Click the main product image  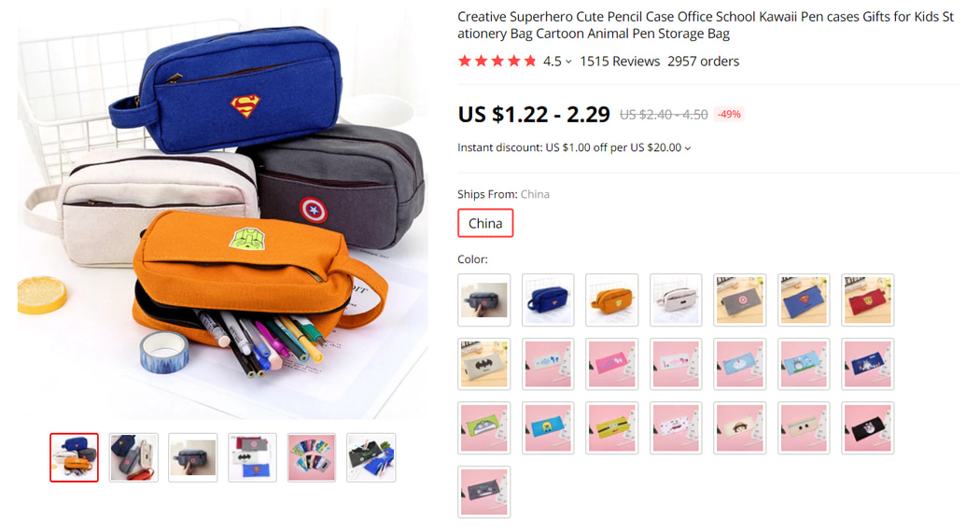click(x=222, y=213)
